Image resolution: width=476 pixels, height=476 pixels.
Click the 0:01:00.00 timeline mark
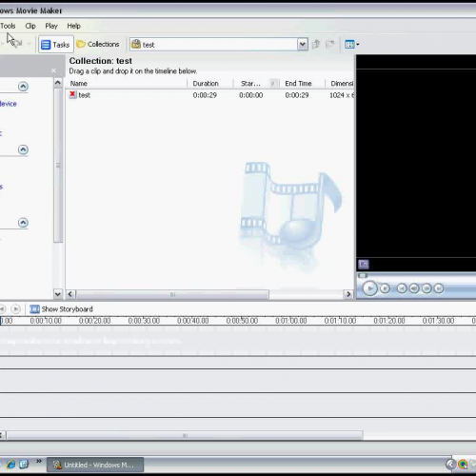tap(291, 321)
